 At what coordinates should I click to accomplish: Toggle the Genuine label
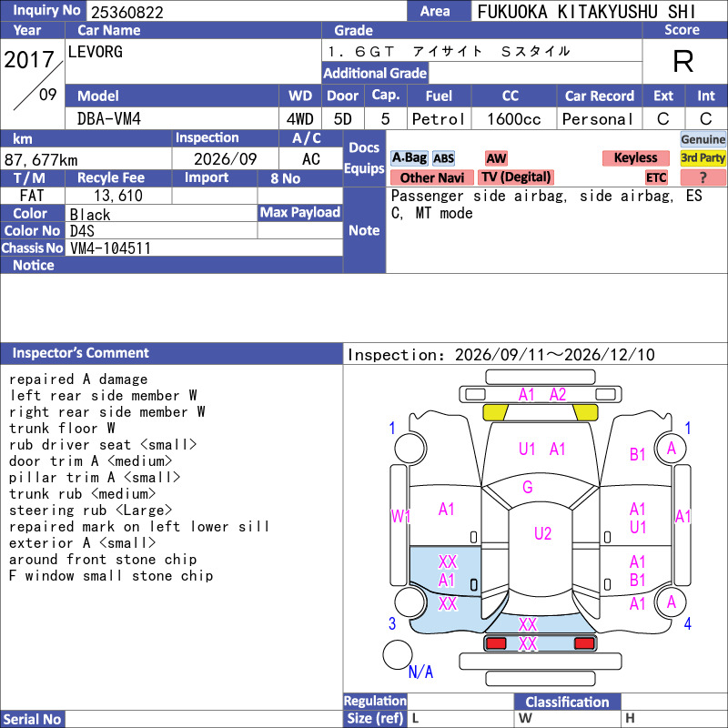tap(703, 139)
